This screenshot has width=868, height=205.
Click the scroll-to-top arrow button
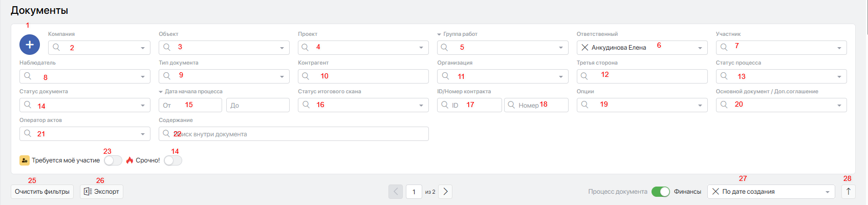[848, 192]
